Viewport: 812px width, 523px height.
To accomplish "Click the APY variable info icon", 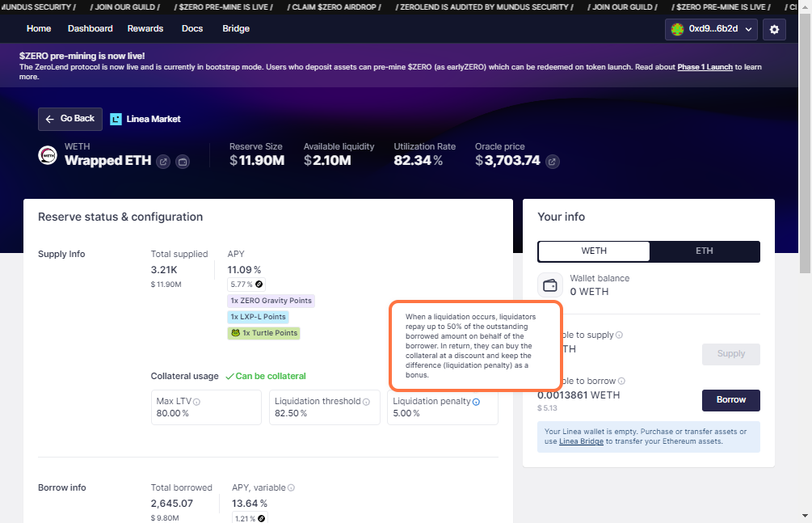I will click(x=291, y=488).
